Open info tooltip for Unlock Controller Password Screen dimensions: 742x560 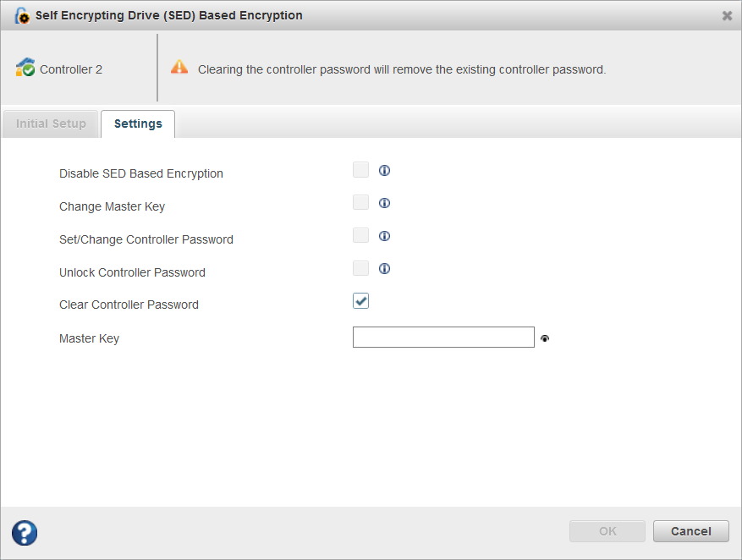coord(384,268)
